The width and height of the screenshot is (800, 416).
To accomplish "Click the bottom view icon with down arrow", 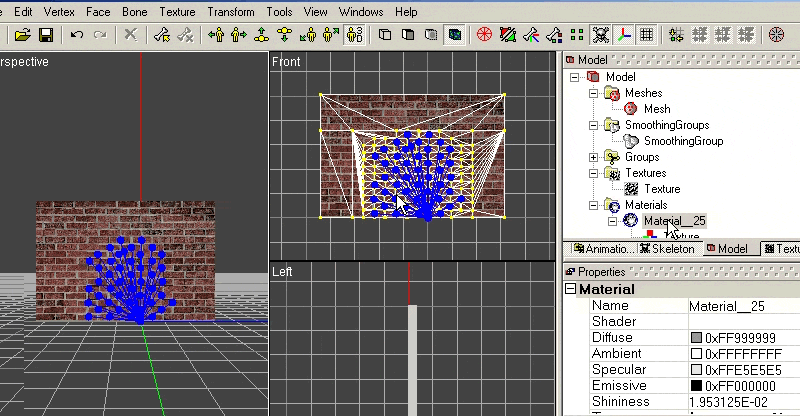I will (285, 35).
